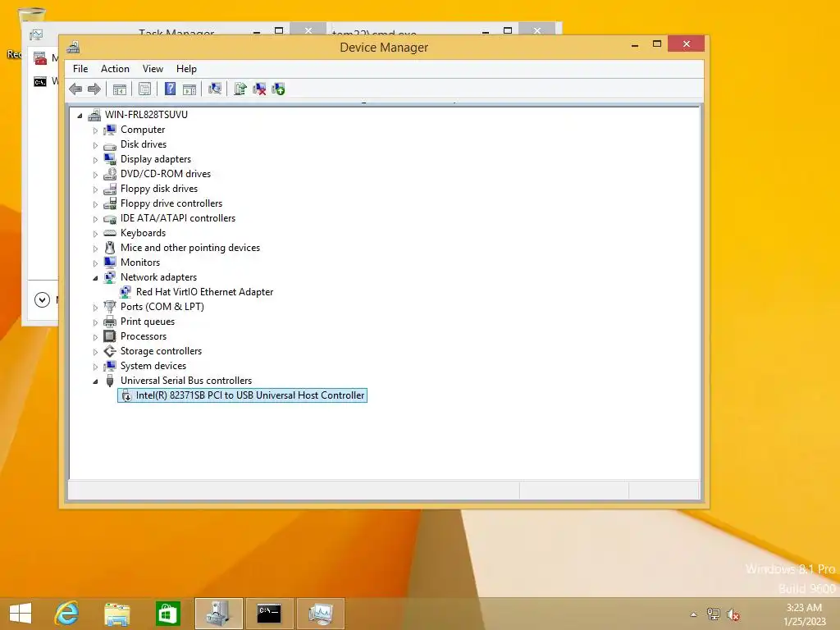Launch Internet Explorer from the taskbar
The width and height of the screenshot is (840, 630).
point(66,614)
